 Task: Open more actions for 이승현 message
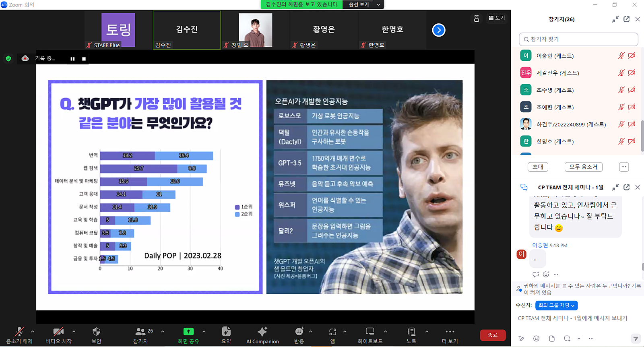click(556, 275)
